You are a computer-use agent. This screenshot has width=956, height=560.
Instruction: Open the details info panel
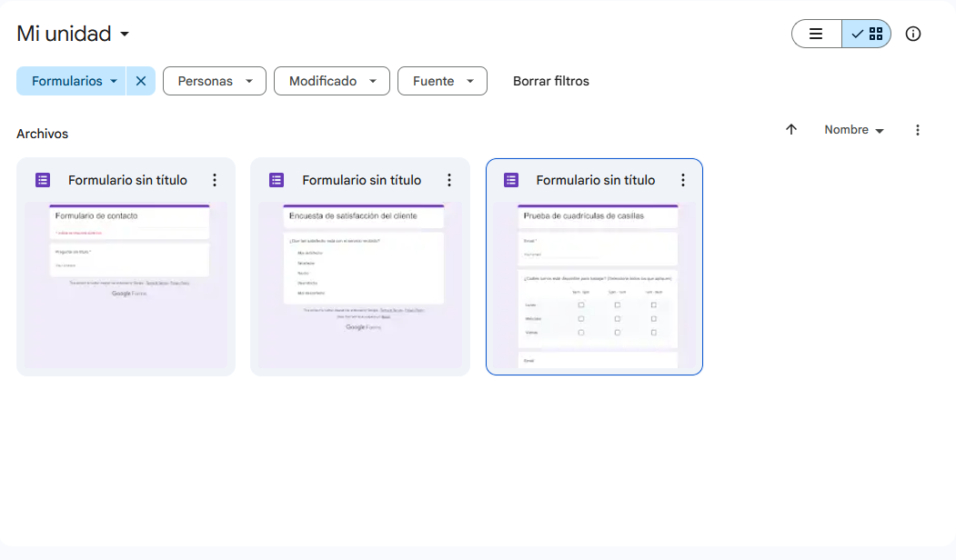click(913, 35)
